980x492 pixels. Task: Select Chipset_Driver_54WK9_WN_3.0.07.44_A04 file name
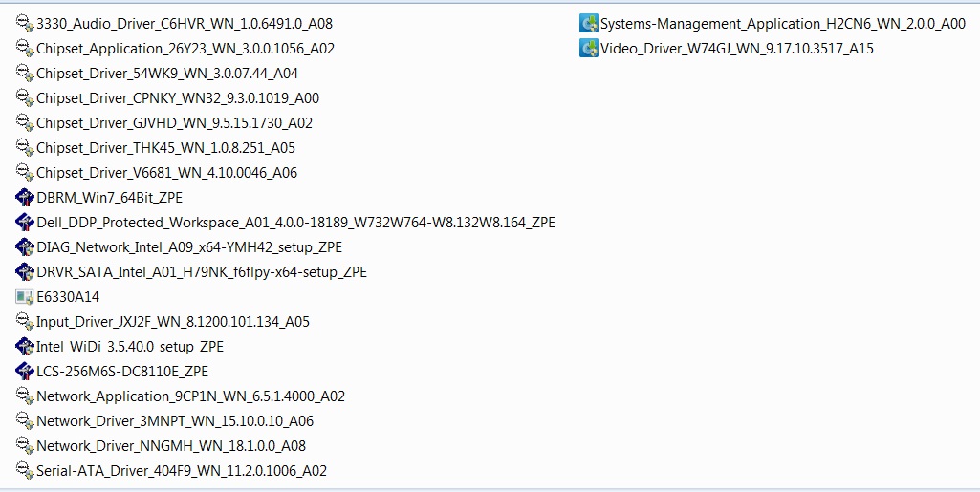(167, 74)
